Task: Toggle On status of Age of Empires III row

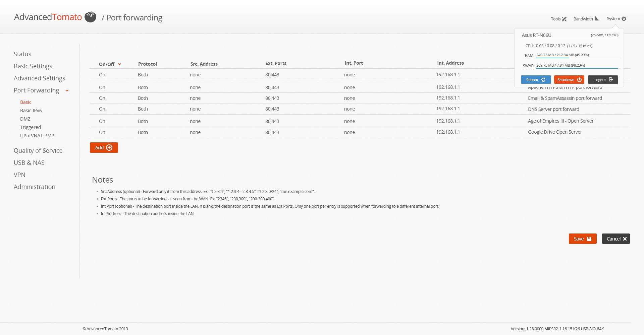Action: [x=102, y=121]
